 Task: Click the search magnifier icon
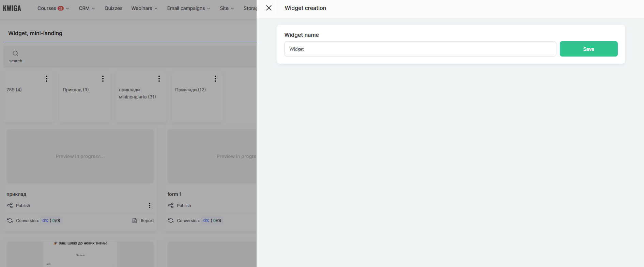[15, 53]
